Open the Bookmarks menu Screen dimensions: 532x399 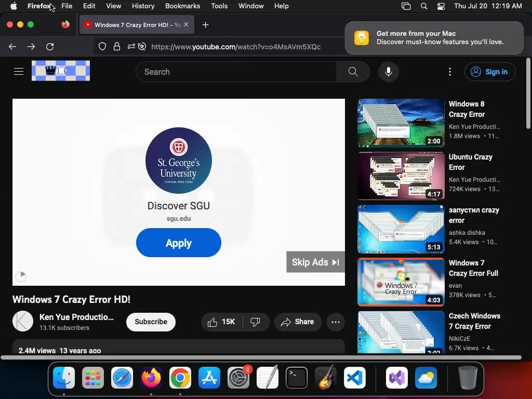182,6
